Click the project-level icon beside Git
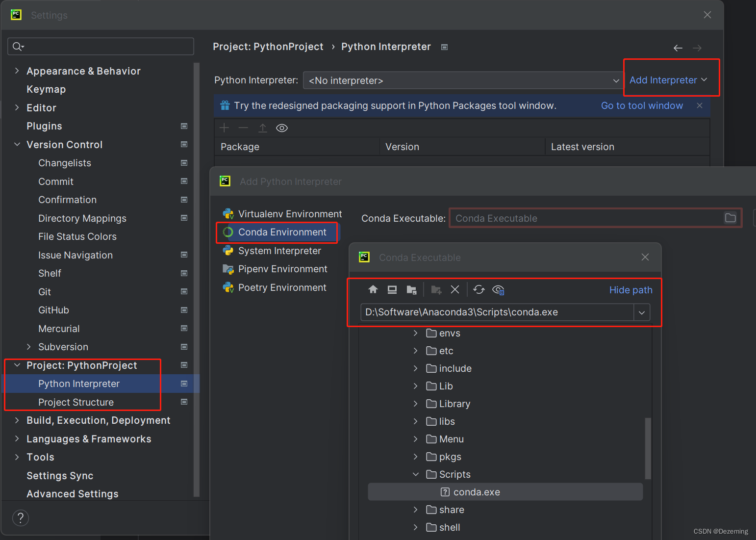 click(x=184, y=291)
